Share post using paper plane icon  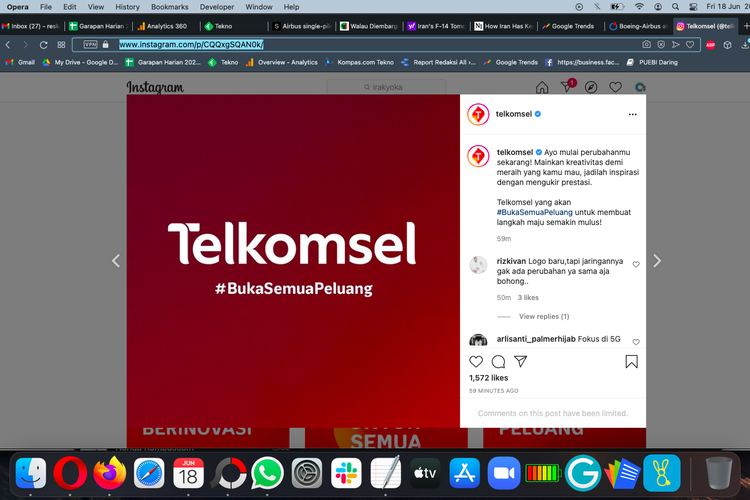click(520, 362)
